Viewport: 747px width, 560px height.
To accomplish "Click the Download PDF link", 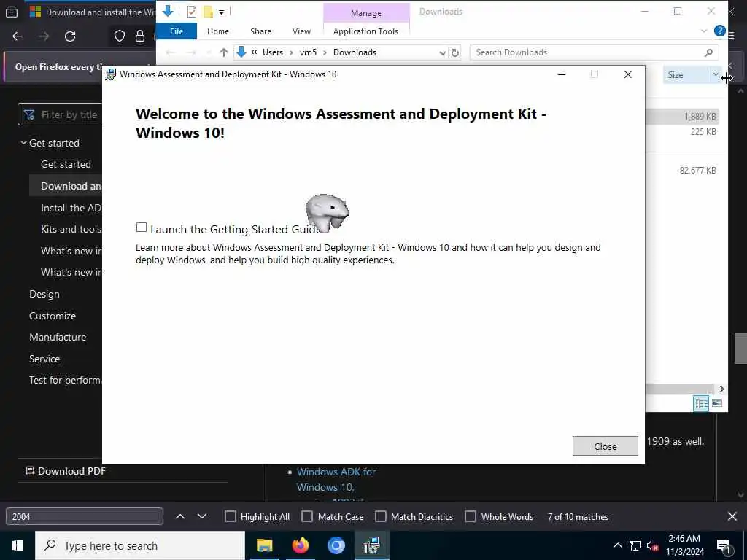I will tap(66, 471).
